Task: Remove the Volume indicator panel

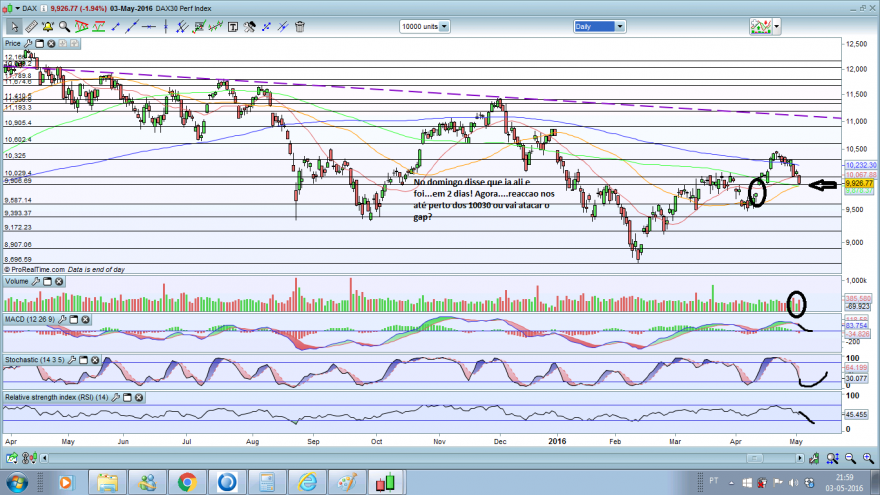Action: (59, 281)
